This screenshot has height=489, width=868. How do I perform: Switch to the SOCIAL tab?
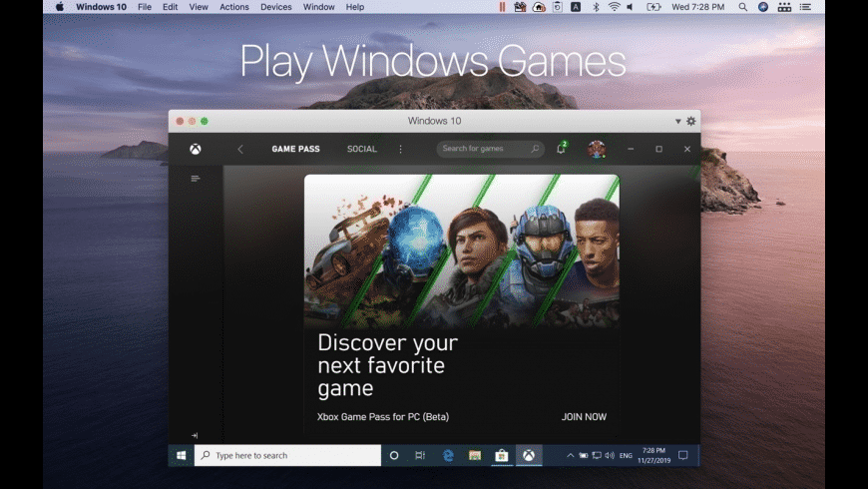click(362, 149)
